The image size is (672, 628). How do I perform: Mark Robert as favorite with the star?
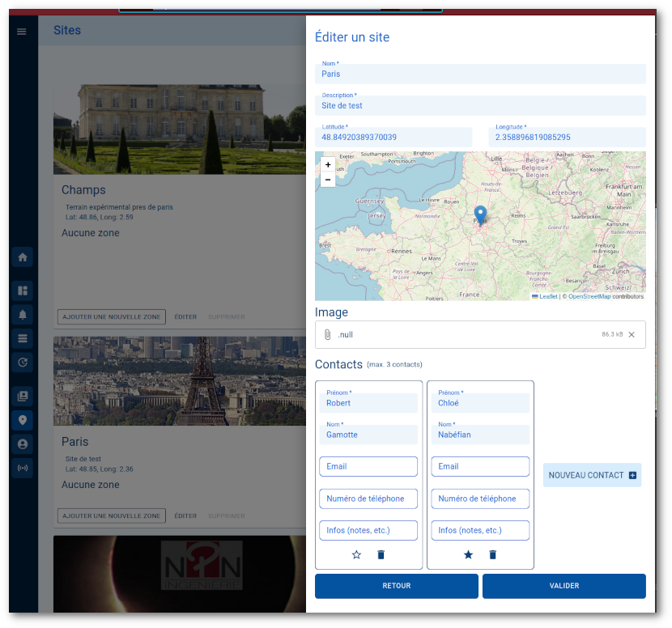coord(356,554)
